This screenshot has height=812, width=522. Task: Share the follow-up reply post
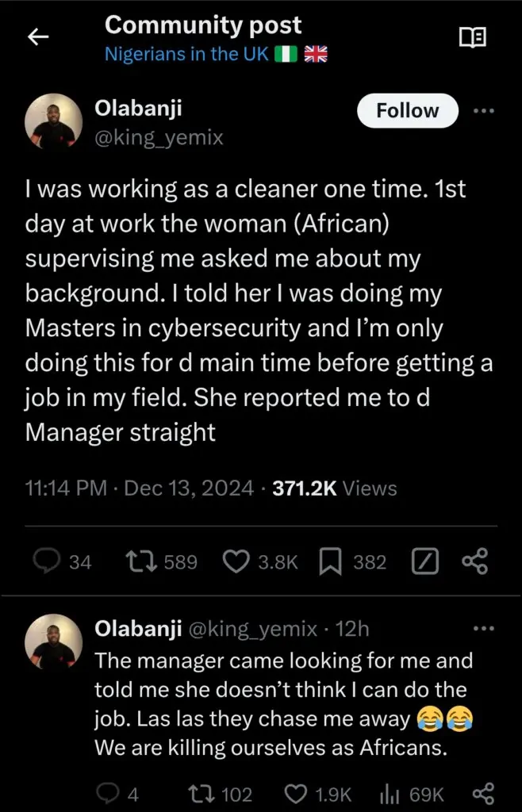click(482, 794)
